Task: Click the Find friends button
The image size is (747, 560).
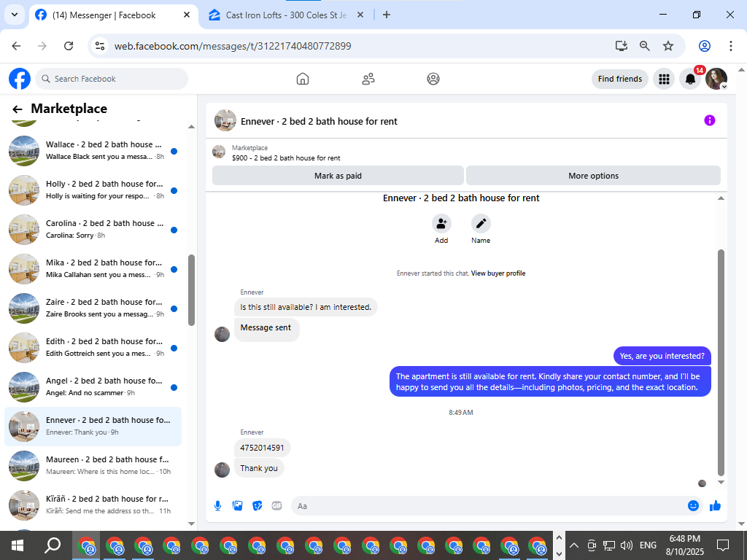Action: coord(620,79)
